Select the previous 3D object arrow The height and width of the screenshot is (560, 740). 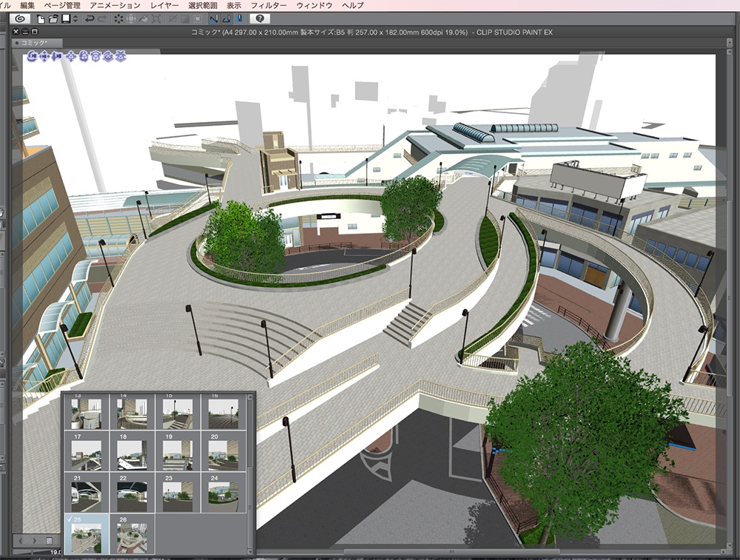click(x=20, y=541)
